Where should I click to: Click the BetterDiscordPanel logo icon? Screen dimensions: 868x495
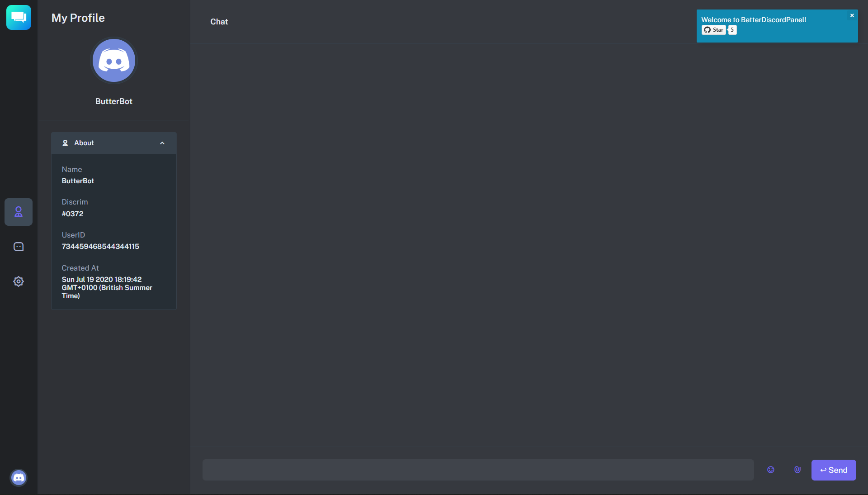(19, 17)
